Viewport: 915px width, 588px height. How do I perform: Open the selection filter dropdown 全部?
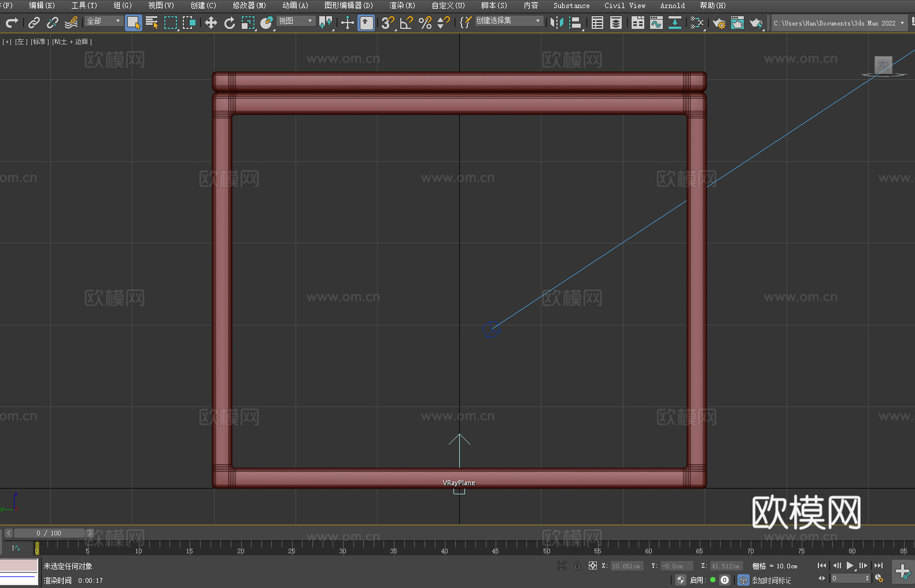click(x=104, y=21)
